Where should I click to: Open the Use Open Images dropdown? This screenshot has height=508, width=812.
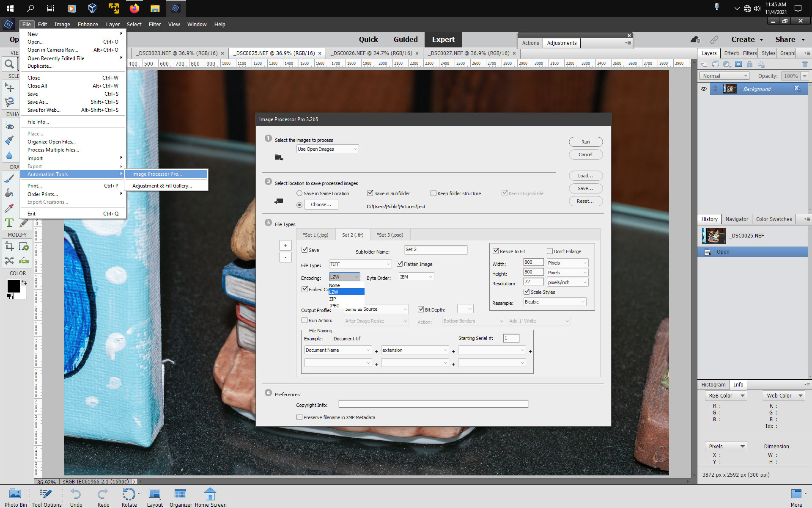click(x=354, y=149)
